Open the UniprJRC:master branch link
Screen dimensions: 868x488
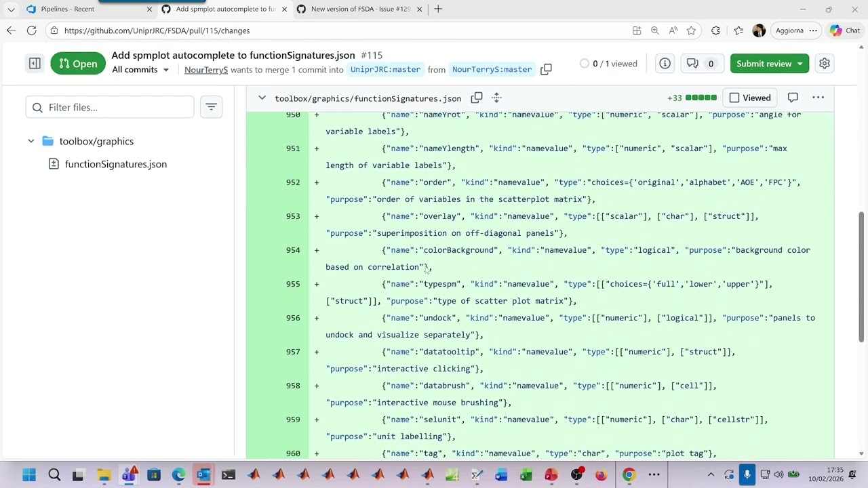385,70
